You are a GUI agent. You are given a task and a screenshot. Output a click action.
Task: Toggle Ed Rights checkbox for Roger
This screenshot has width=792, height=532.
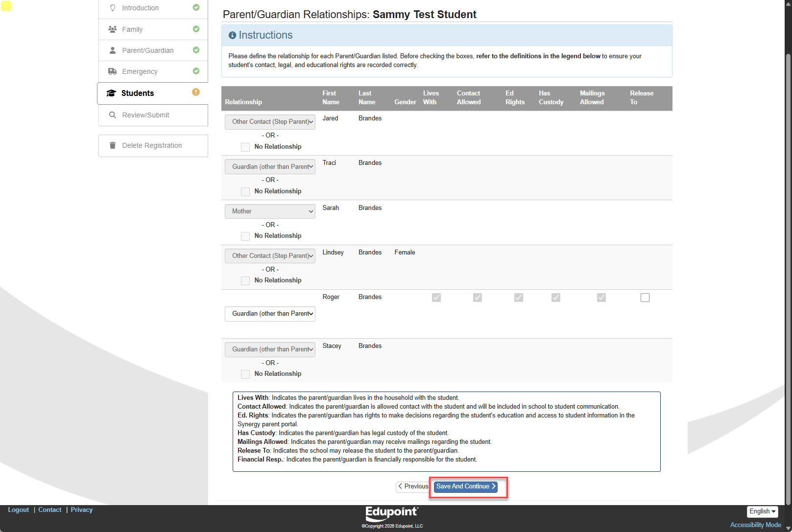[x=519, y=298]
